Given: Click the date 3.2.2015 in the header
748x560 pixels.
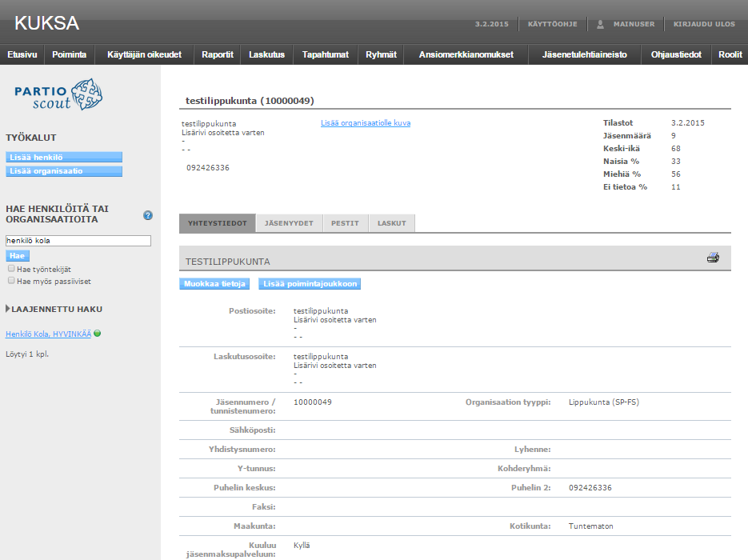Looking at the screenshot, I should (492, 24).
